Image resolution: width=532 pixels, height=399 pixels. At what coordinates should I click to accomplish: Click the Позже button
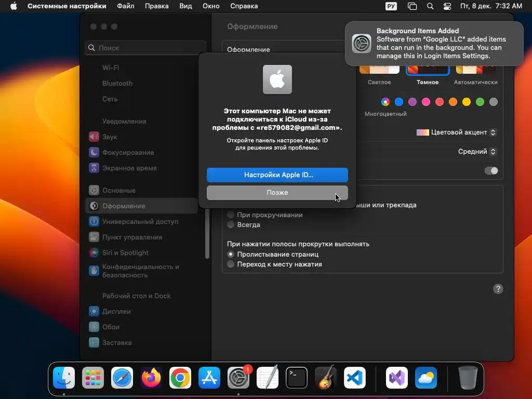(x=277, y=192)
